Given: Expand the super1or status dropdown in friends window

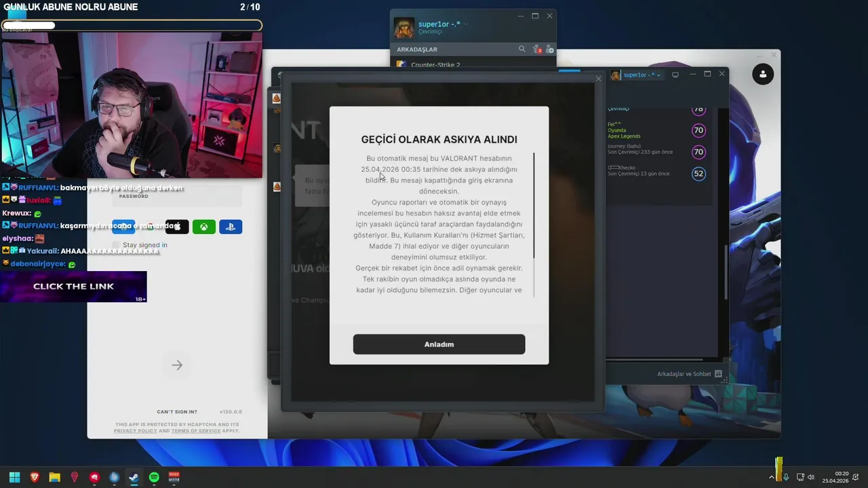Looking at the screenshot, I should coord(466,24).
